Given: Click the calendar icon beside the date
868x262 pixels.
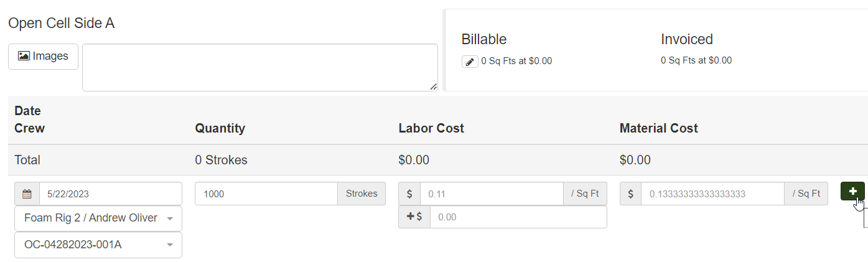Looking at the screenshot, I should pyautogui.click(x=27, y=194).
